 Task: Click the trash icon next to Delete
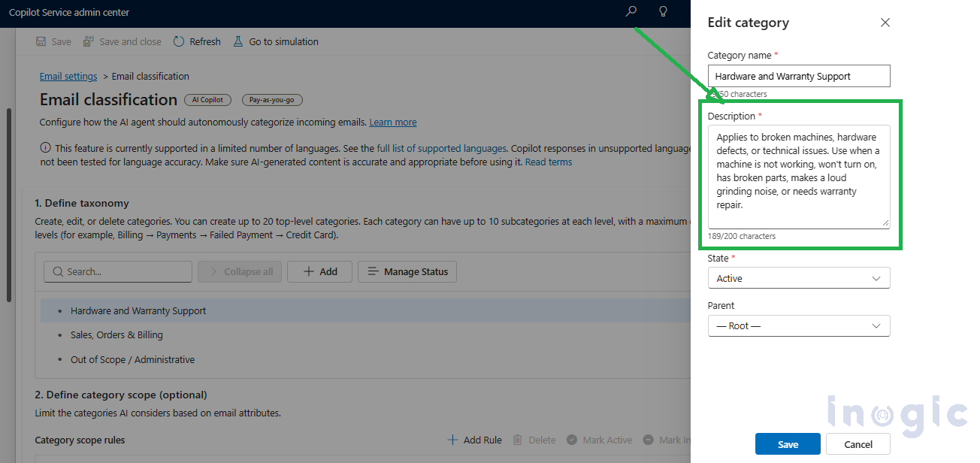518,440
